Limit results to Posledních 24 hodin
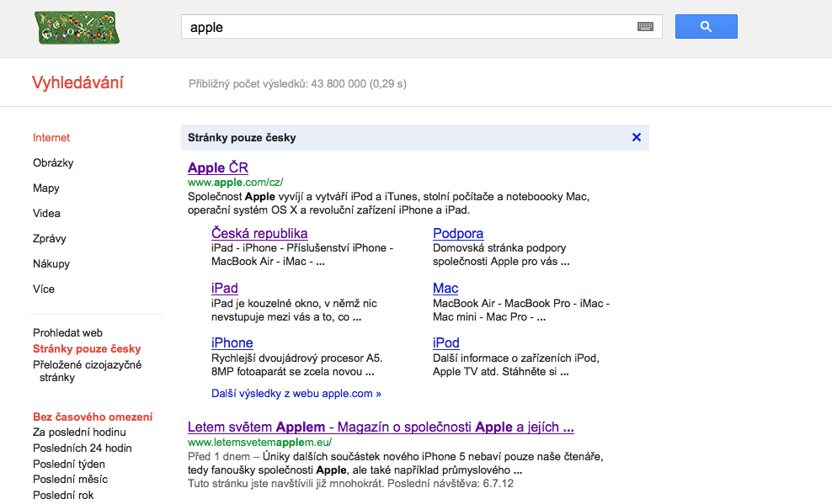The height and width of the screenshot is (504, 832). (83, 448)
